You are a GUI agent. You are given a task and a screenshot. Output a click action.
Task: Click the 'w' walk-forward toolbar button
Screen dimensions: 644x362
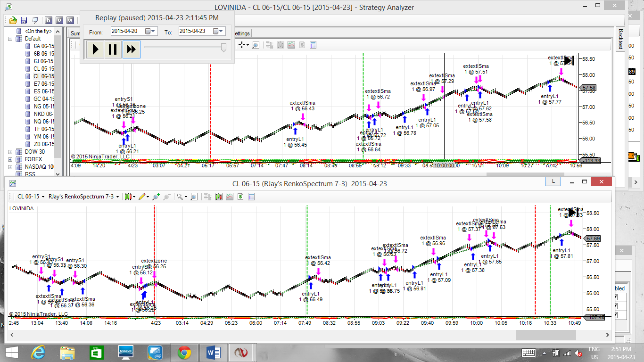(x=70, y=20)
